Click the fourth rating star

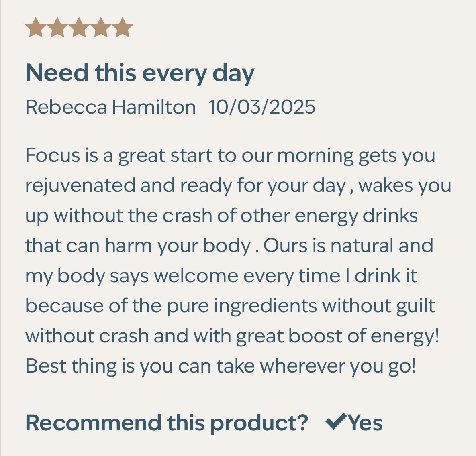point(100,28)
